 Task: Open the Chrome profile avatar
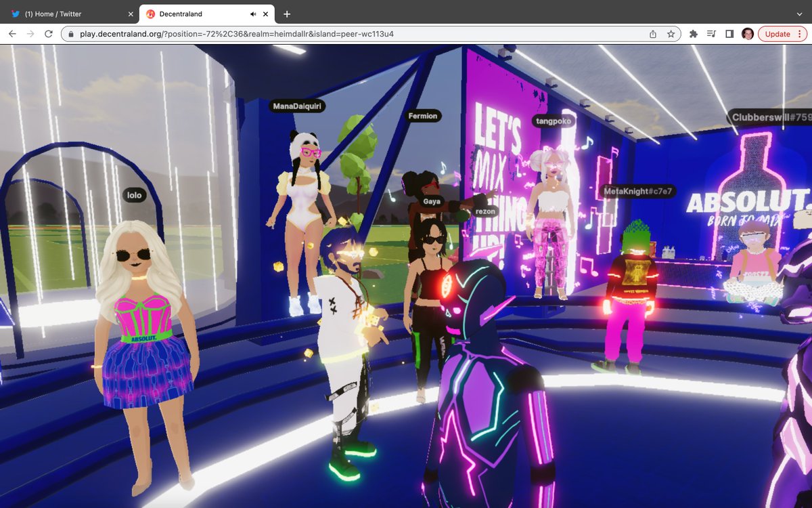[748, 34]
